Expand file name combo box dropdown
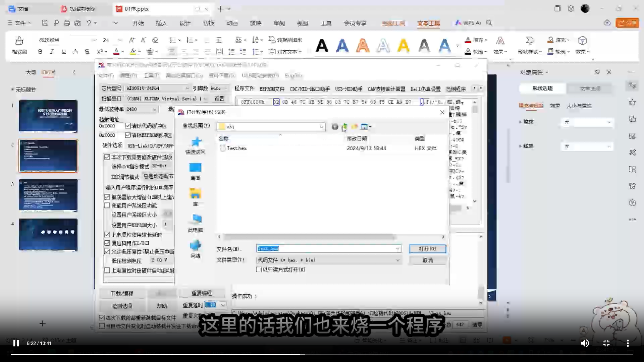The image size is (644, 362). (397, 249)
